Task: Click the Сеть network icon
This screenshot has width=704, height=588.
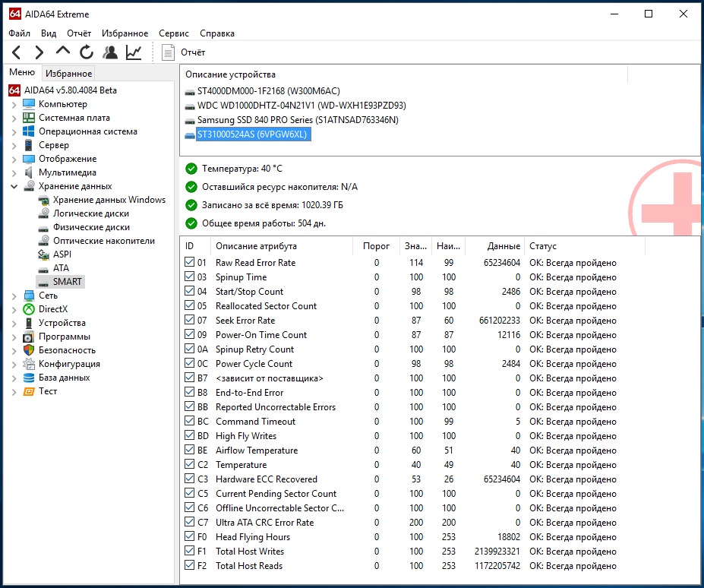Action: pos(29,296)
